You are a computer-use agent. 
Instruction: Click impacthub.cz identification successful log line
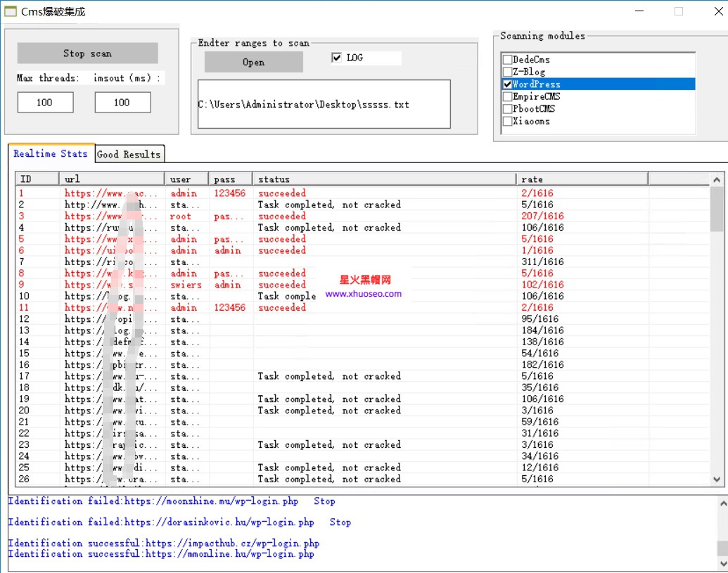(164, 543)
